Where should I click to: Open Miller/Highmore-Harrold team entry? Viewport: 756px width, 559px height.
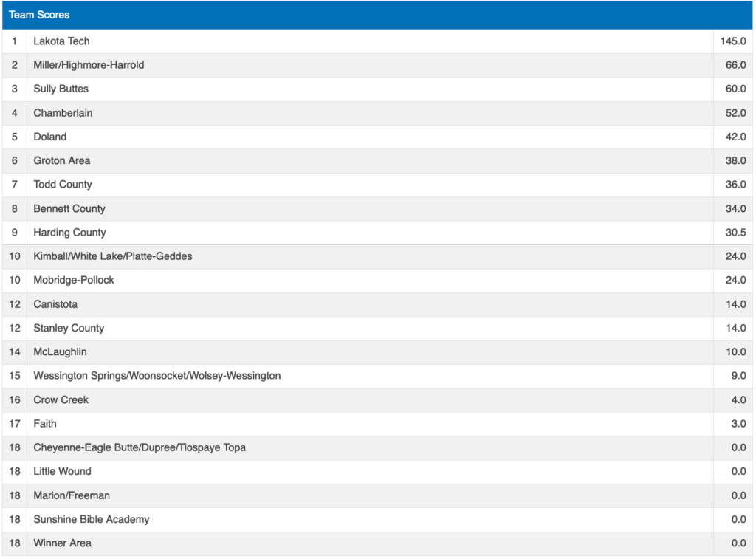click(89, 65)
